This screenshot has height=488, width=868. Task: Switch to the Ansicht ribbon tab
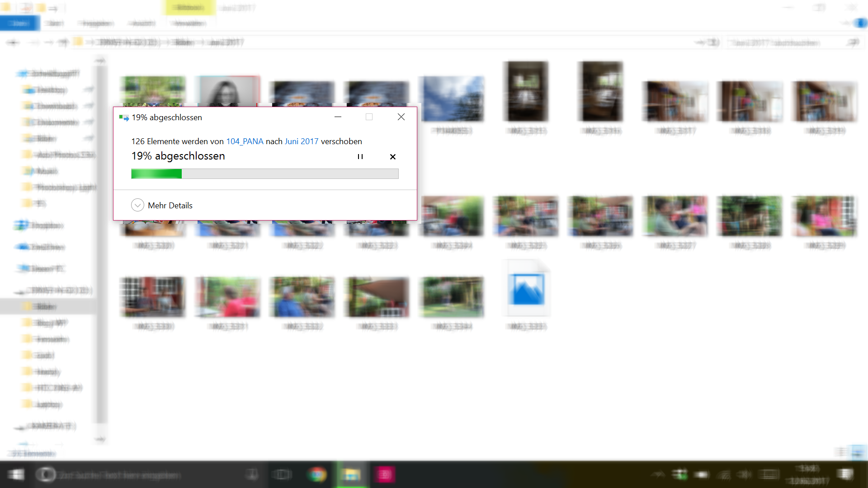142,23
